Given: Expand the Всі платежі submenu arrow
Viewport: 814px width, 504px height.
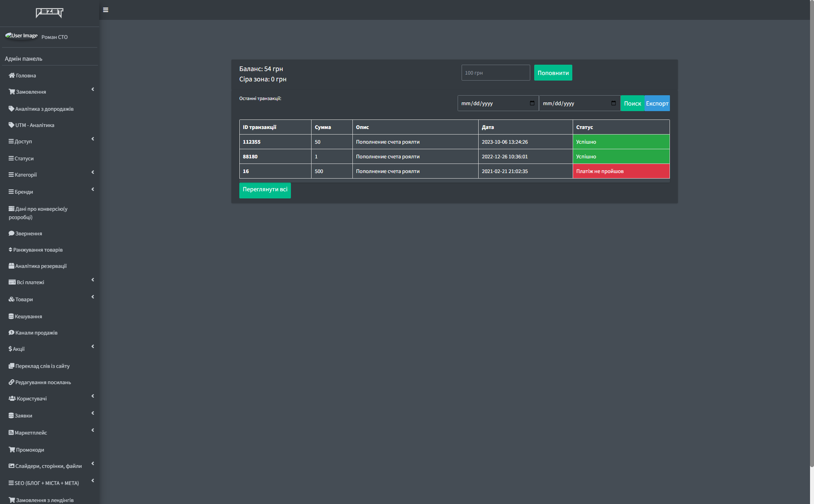Looking at the screenshot, I should tap(93, 280).
